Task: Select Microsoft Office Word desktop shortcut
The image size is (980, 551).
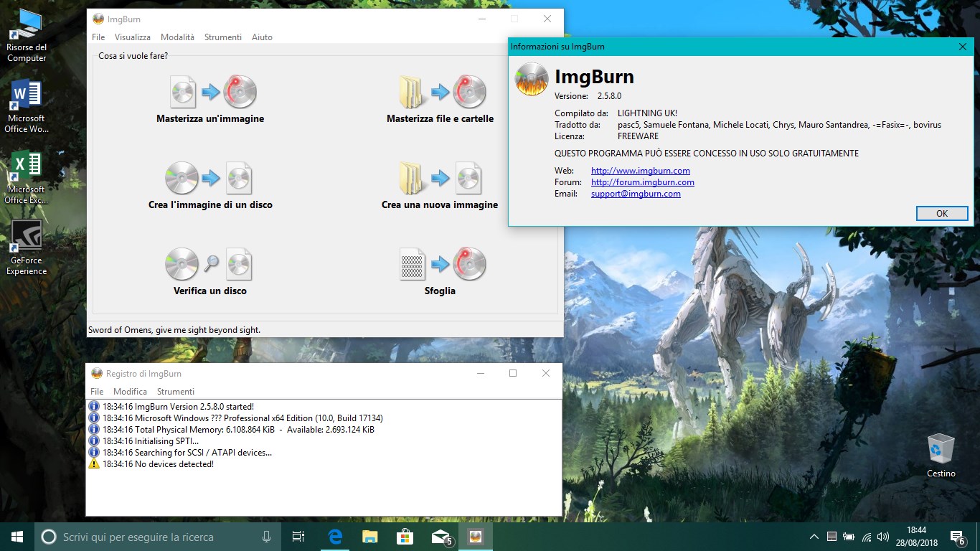Action: [x=27, y=107]
